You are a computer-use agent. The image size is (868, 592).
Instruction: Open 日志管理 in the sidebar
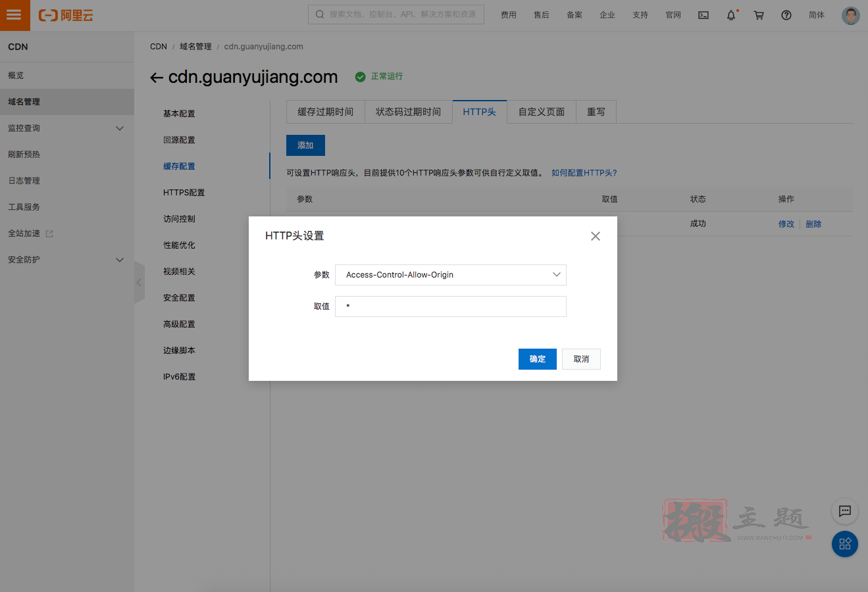pyautogui.click(x=67, y=181)
